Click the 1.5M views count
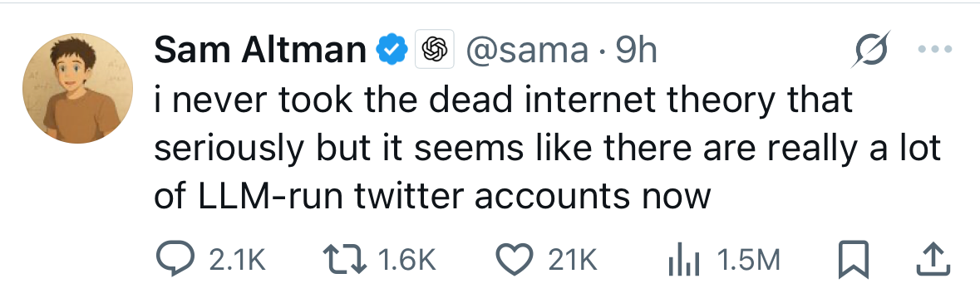Image resolution: width=980 pixels, height=303 pixels. pyautogui.click(x=750, y=261)
